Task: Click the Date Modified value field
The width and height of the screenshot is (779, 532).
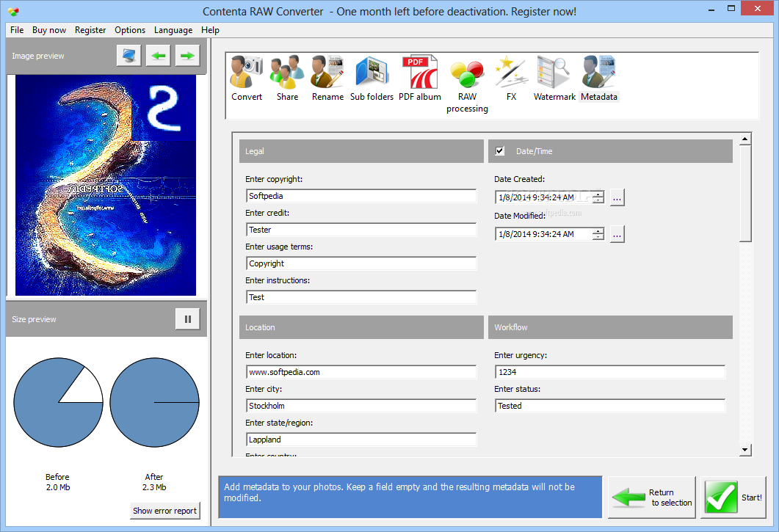Action: [x=544, y=234]
